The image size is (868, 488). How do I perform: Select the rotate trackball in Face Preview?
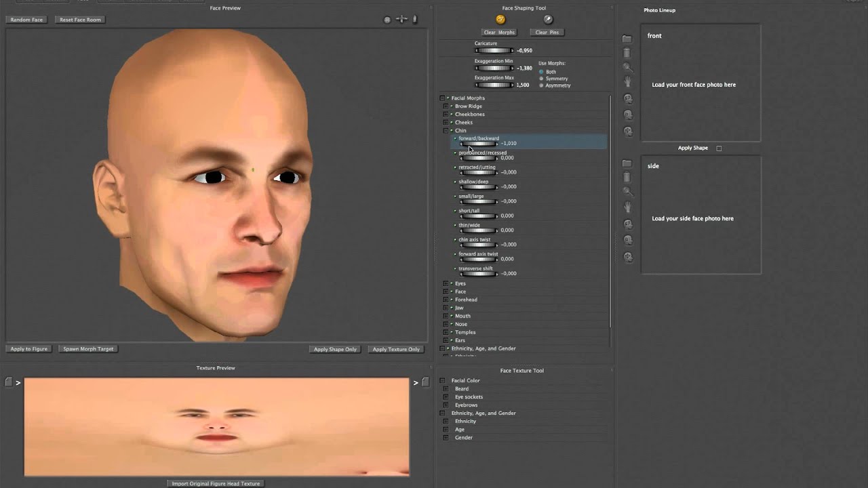point(387,20)
